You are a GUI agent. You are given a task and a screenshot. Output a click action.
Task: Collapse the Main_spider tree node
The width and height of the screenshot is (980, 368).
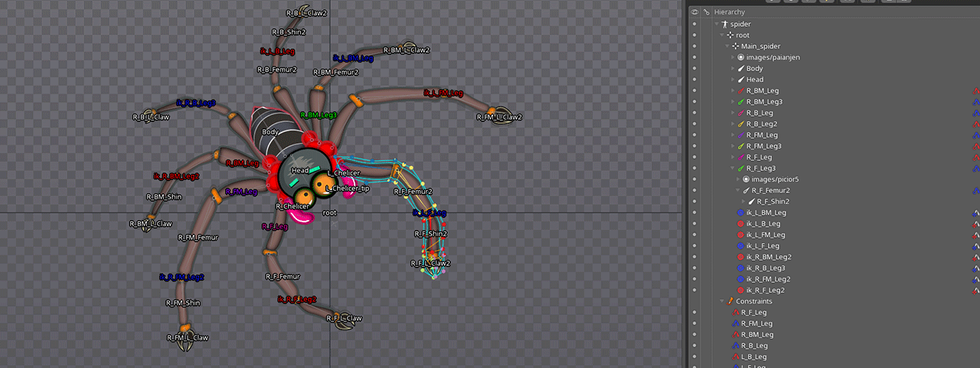[727, 46]
